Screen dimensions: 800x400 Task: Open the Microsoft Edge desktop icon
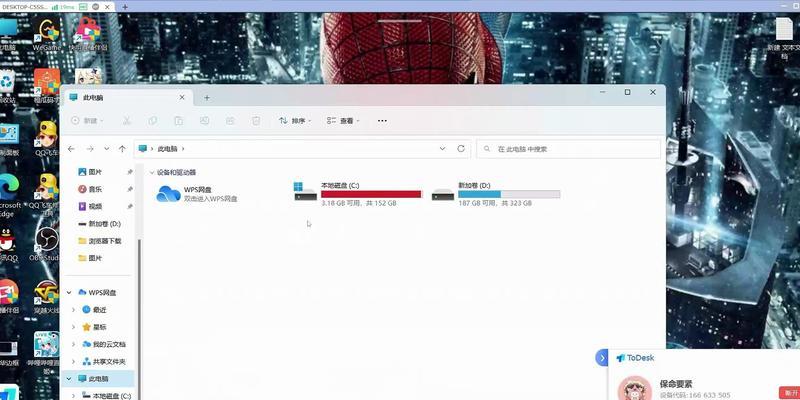[9, 196]
